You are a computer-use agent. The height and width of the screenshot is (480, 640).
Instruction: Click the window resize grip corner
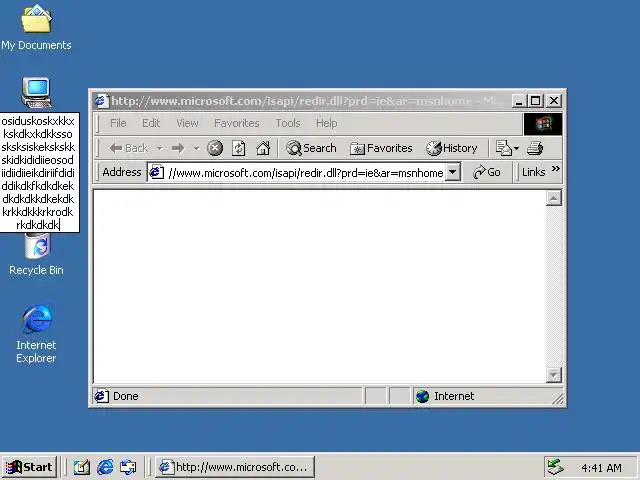(x=558, y=399)
